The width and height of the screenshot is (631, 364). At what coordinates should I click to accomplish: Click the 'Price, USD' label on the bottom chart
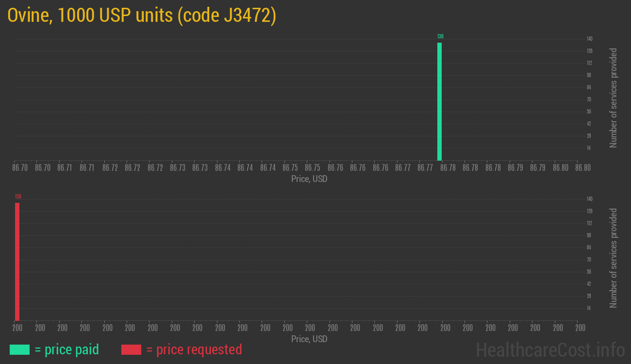pyautogui.click(x=309, y=339)
